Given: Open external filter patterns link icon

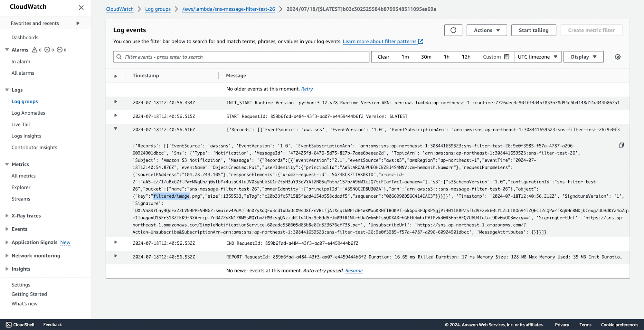Looking at the screenshot, I should coord(421,41).
